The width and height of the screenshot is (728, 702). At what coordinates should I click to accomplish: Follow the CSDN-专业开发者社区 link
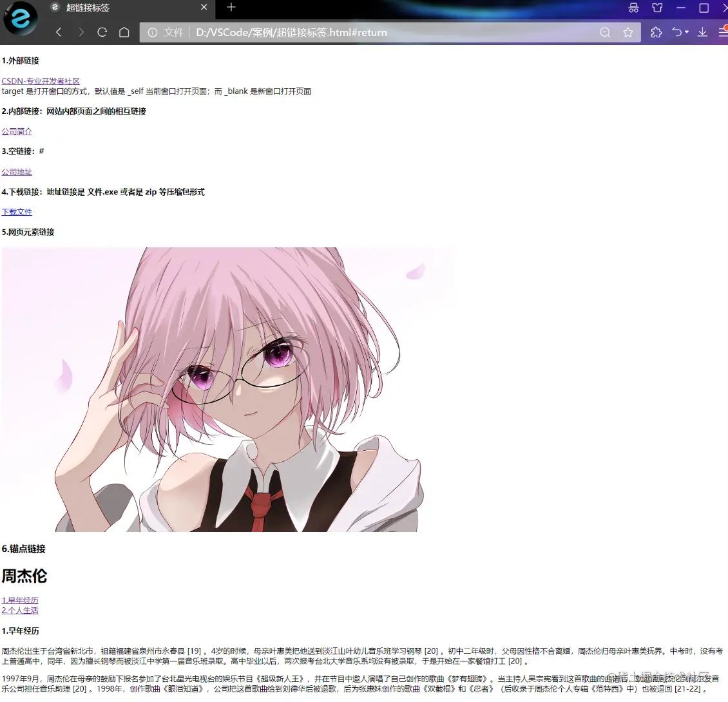[40, 81]
